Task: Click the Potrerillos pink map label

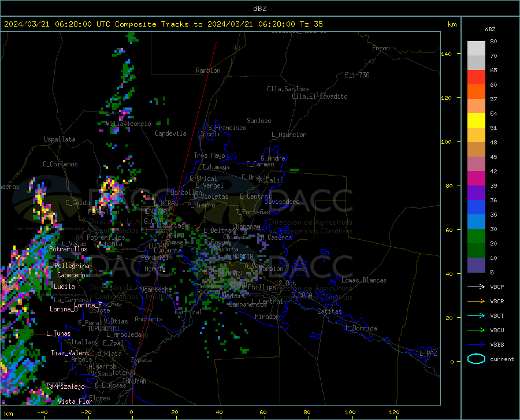Action: pos(68,249)
